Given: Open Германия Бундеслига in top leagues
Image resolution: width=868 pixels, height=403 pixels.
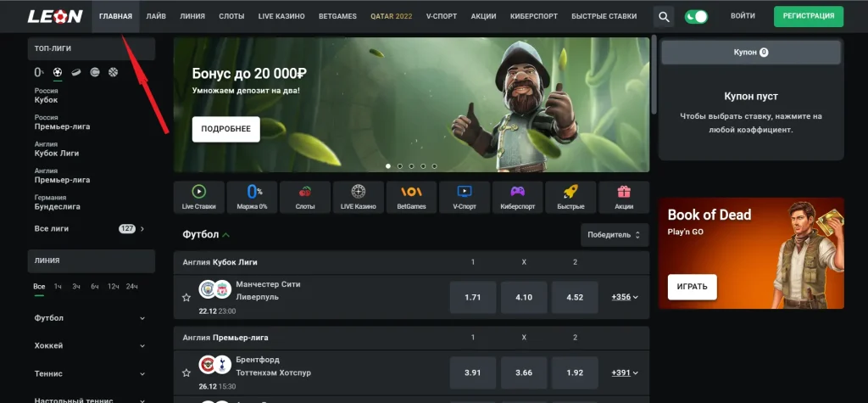Looking at the screenshot, I should click(57, 202).
